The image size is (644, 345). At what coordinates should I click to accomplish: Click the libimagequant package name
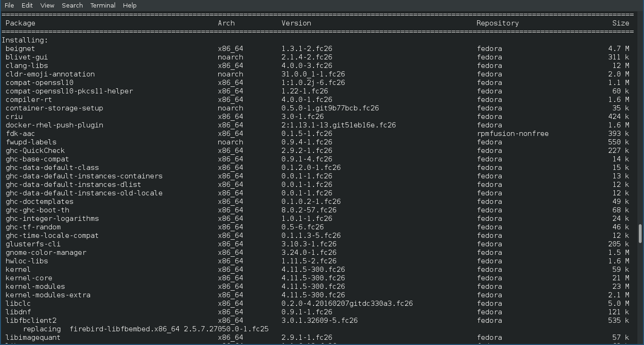pyautogui.click(x=33, y=337)
